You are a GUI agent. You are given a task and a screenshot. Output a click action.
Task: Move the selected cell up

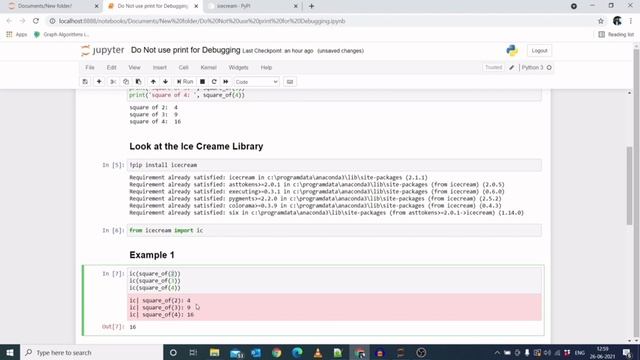click(x=153, y=82)
